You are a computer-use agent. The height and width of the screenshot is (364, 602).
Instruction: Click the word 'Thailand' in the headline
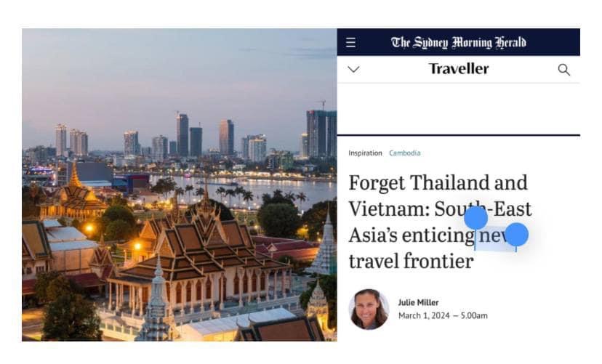[x=449, y=182]
